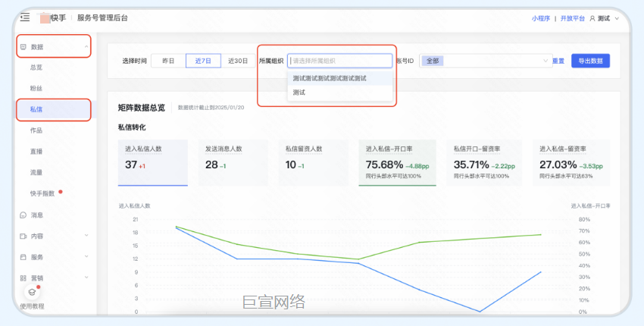Image resolution: width=644 pixels, height=326 pixels.
Task: Click the 消息 chat bubble icon
Action: 23,215
